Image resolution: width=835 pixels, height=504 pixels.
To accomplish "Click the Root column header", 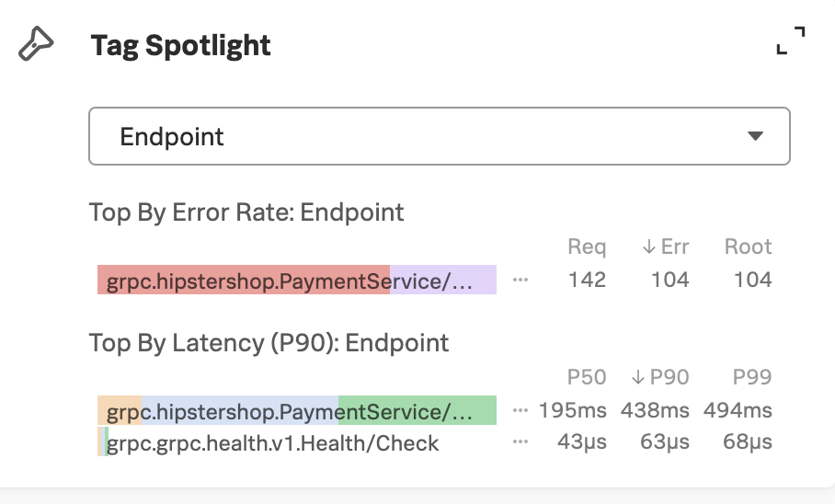I will pyautogui.click(x=749, y=246).
